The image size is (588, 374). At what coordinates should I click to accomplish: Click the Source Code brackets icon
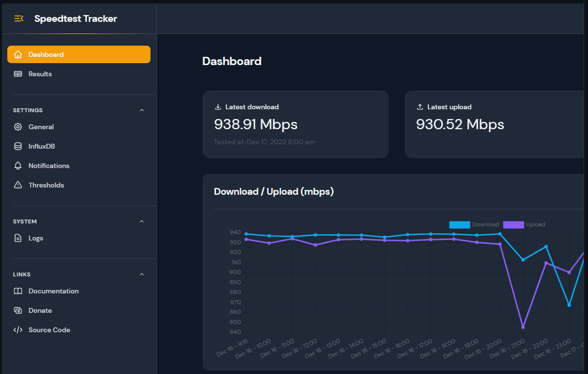pyautogui.click(x=18, y=330)
